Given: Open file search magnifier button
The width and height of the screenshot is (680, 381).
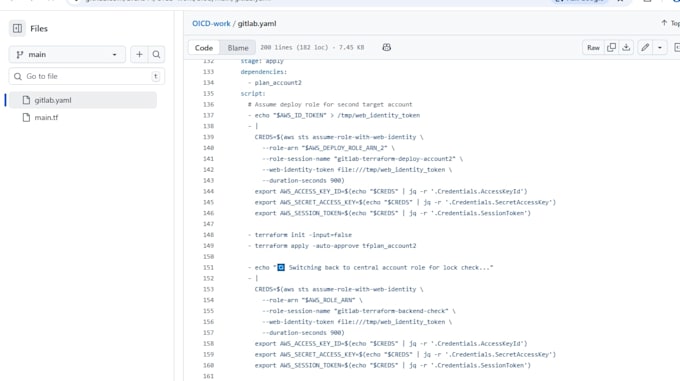Looking at the screenshot, I should click(156, 55).
